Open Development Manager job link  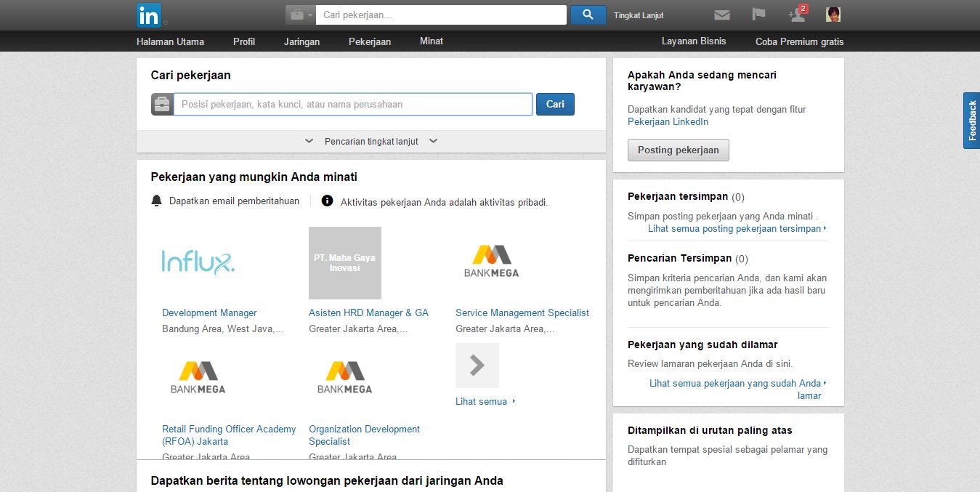[209, 312]
